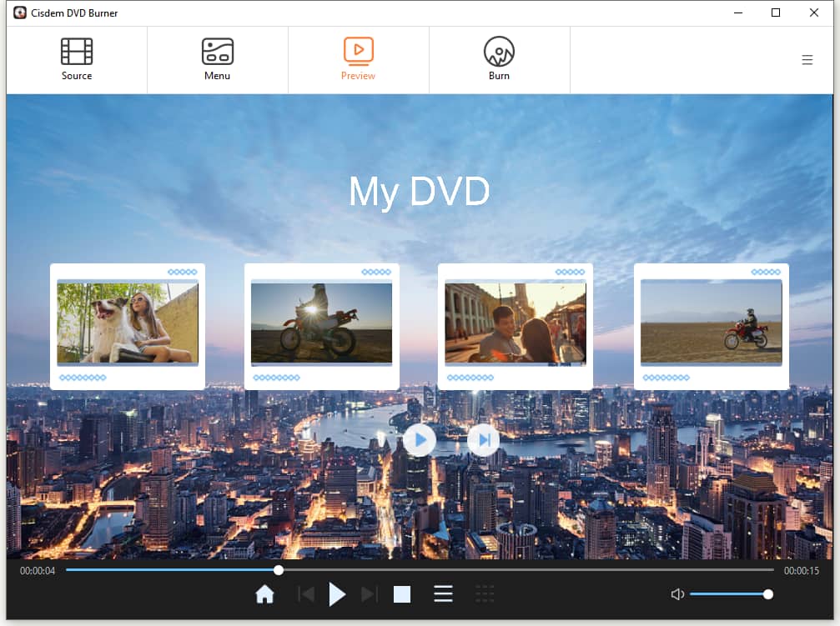840x626 pixels.
Task: Switch to the Preview tab
Action: pyautogui.click(x=358, y=58)
